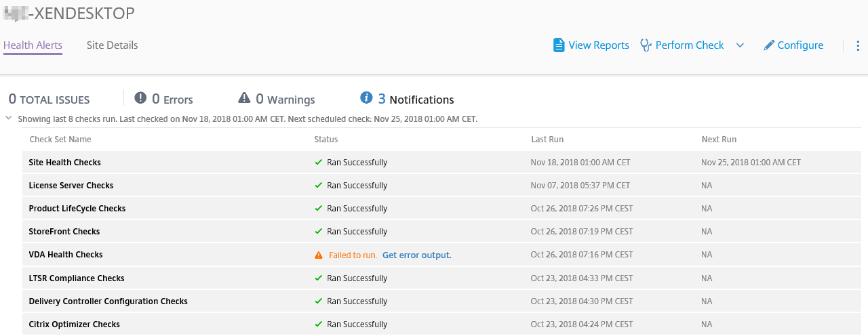Open the vertical three-dot more options menu
The width and height of the screenshot is (868, 336).
857,45
